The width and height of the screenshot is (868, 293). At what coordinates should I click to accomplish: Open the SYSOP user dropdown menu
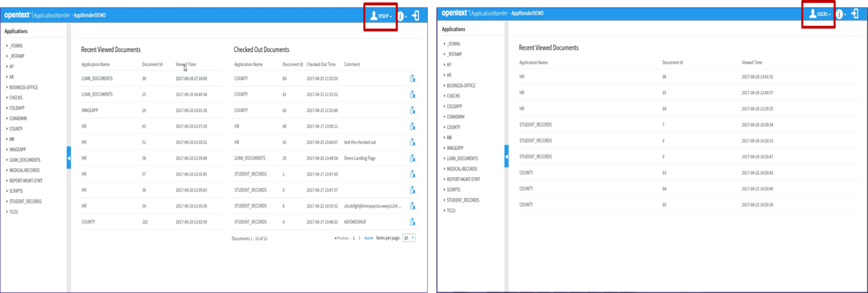tap(381, 16)
